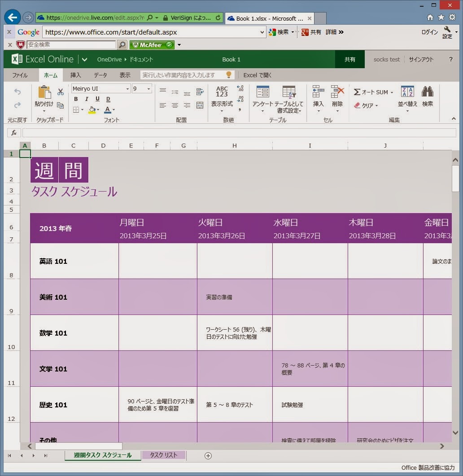Click the Paste clipboard icon
This screenshot has height=476, width=463.
(x=44, y=92)
